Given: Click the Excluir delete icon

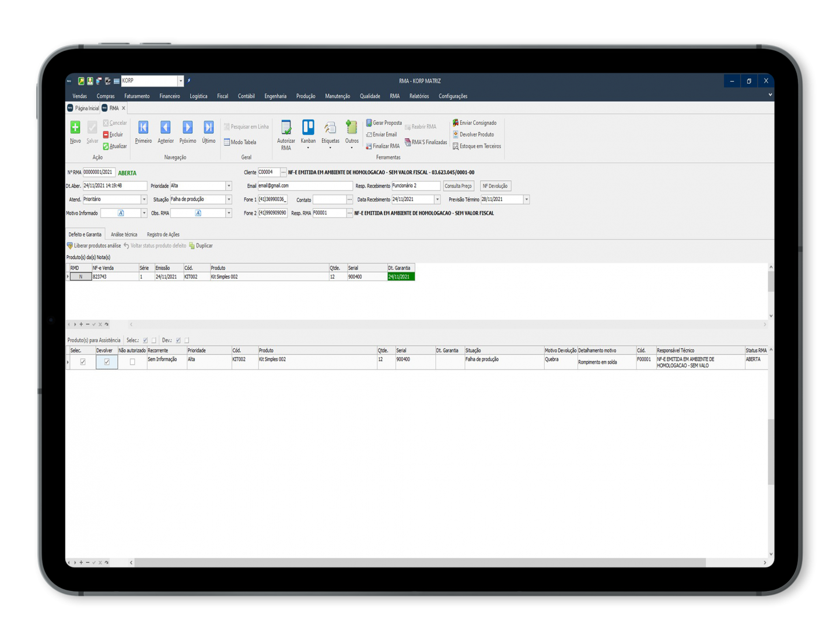Looking at the screenshot, I should tap(106, 135).
